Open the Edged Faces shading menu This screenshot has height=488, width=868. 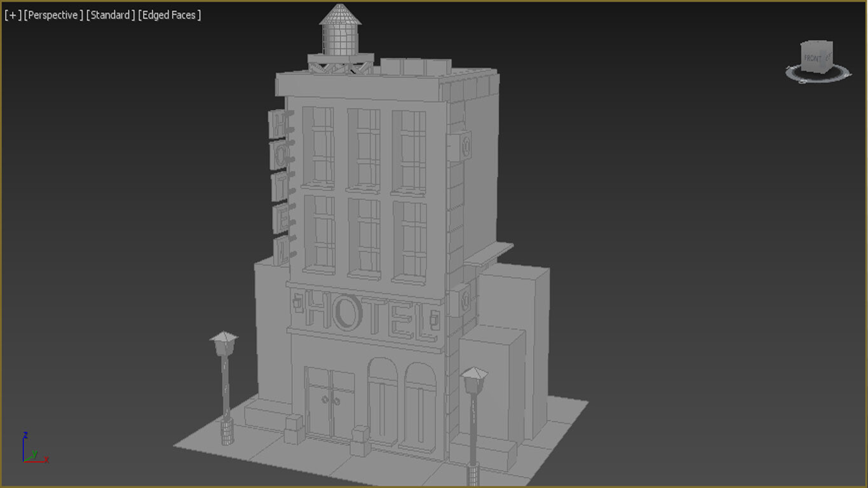click(x=170, y=15)
